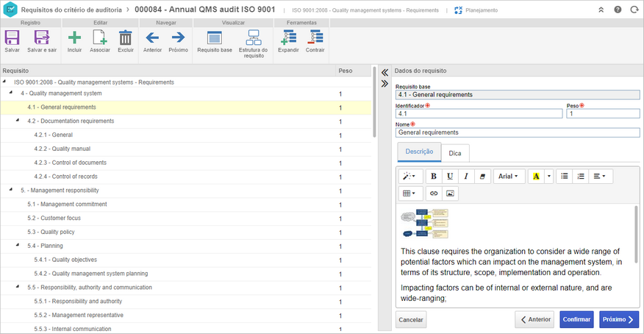Click the Requisito column header

pyautogui.click(x=168, y=71)
